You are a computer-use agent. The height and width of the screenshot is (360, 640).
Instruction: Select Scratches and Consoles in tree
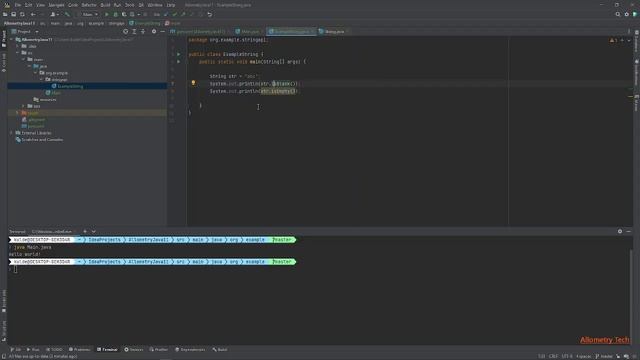pyautogui.click(x=39, y=140)
